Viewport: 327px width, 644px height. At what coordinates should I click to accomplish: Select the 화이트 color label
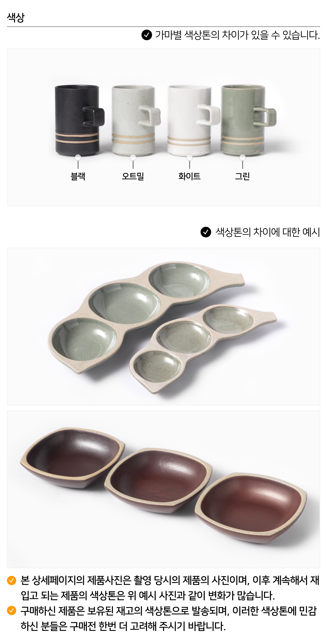[190, 176]
